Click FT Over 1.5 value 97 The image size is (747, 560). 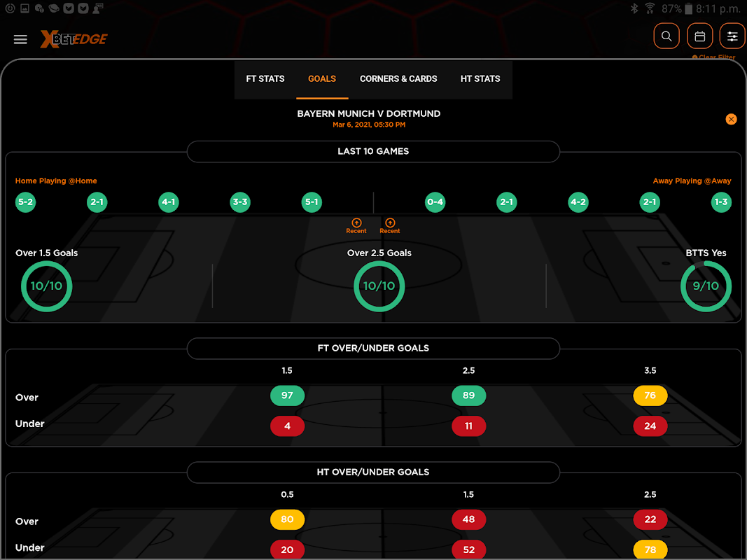[287, 395]
